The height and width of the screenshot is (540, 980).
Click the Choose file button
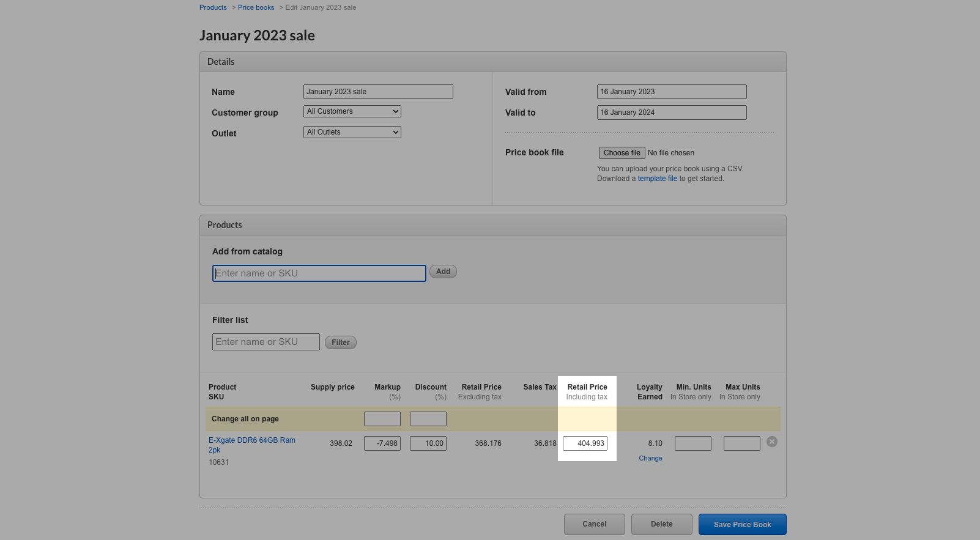pyautogui.click(x=622, y=153)
